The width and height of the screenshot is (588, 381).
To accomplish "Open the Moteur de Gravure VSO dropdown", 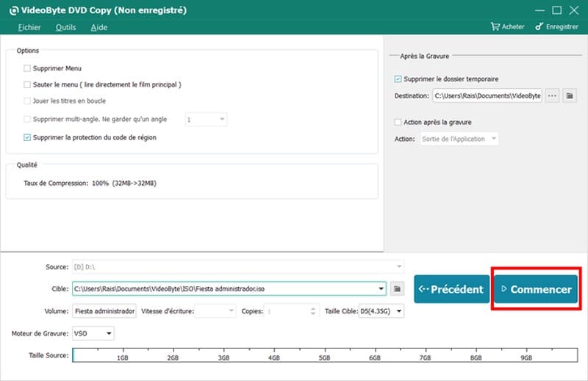I will [93, 333].
